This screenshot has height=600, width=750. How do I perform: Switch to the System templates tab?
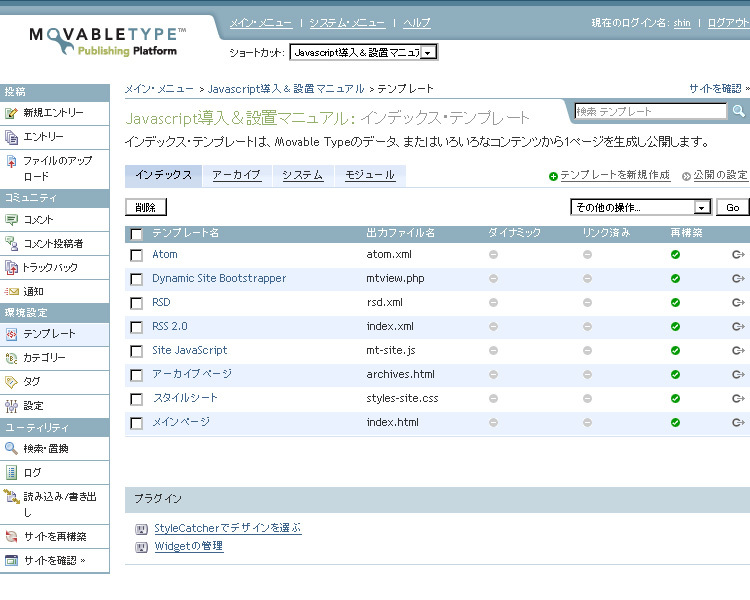(x=303, y=175)
